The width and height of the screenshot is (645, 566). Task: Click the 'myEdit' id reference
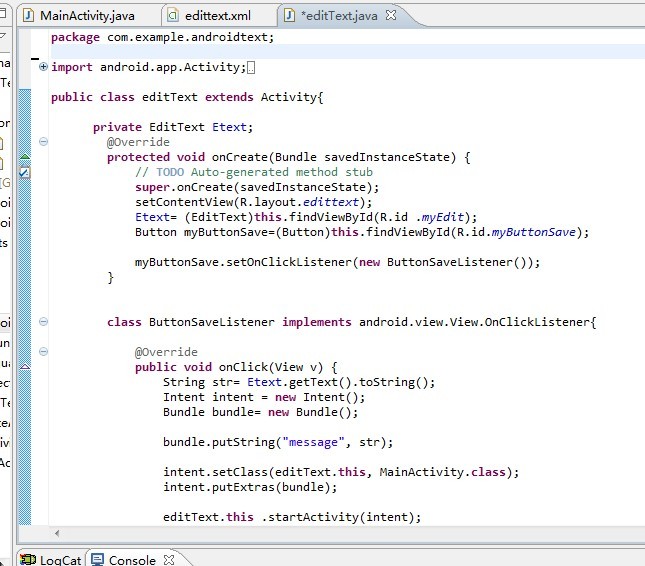tap(443, 217)
